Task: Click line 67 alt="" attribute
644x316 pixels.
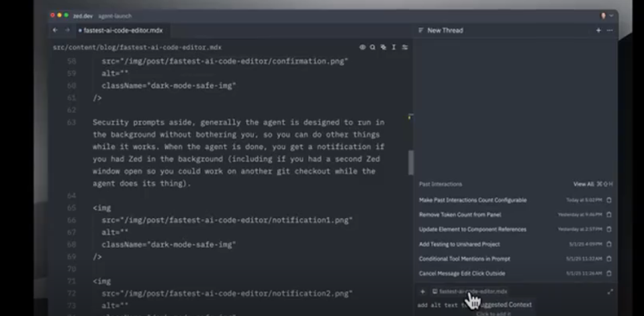Action: tap(115, 232)
